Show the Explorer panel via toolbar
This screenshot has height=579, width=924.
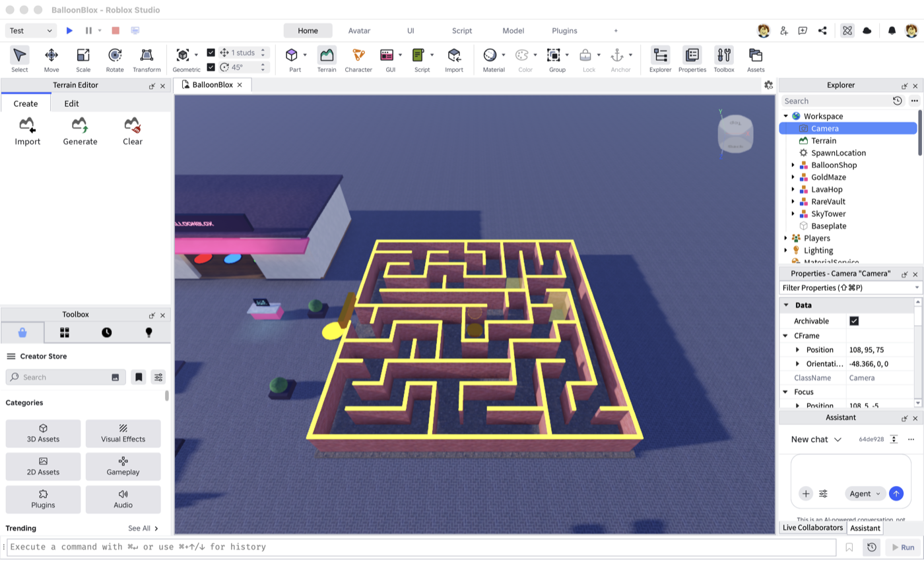pyautogui.click(x=660, y=59)
